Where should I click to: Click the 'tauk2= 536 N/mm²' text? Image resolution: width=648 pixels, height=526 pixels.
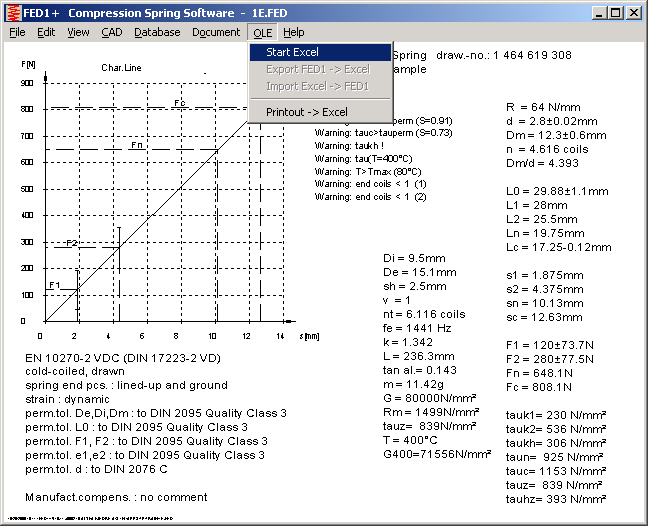point(556,429)
